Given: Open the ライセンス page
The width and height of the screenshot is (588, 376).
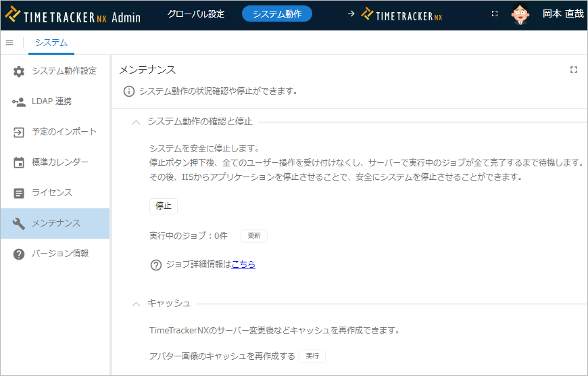Looking at the screenshot, I should [51, 193].
